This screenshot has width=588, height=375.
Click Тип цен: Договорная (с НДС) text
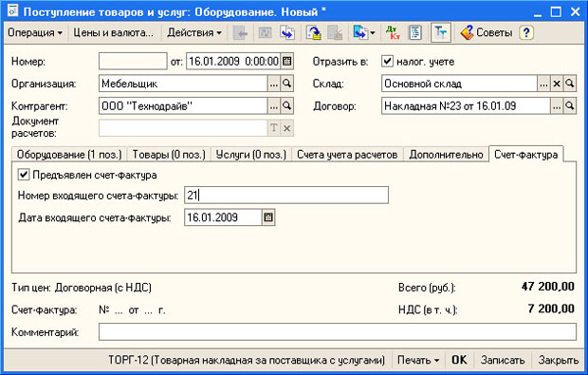point(82,288)
